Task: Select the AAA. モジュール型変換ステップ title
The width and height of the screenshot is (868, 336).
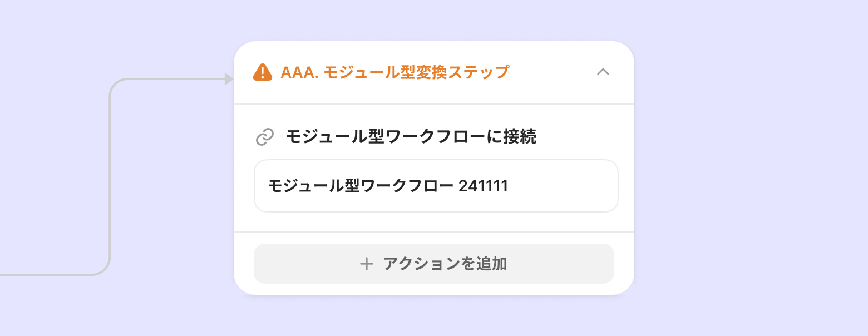Action: coord(395,72)
